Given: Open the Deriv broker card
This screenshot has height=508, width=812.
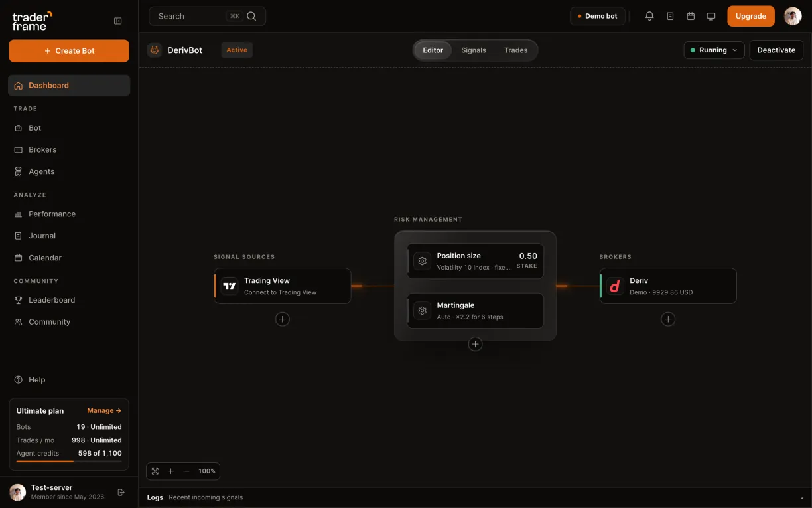Looking at the screenshot, I should tap(668, 286).
